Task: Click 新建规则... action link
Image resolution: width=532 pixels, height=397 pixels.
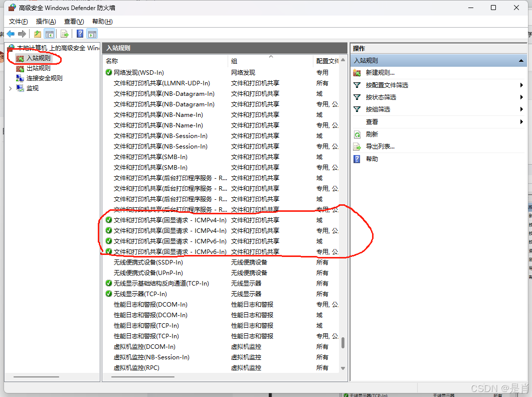Action: click(x=380, y=73)
